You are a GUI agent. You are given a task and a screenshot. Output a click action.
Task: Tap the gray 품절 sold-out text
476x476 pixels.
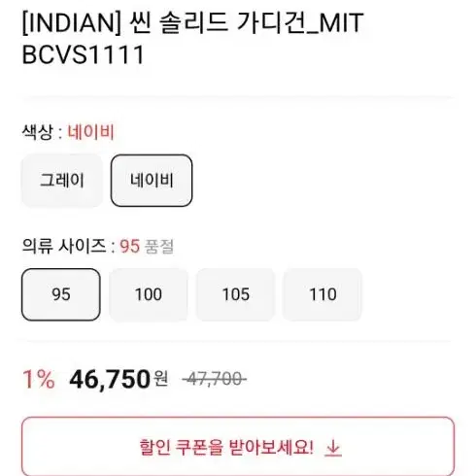click(158, 246)
